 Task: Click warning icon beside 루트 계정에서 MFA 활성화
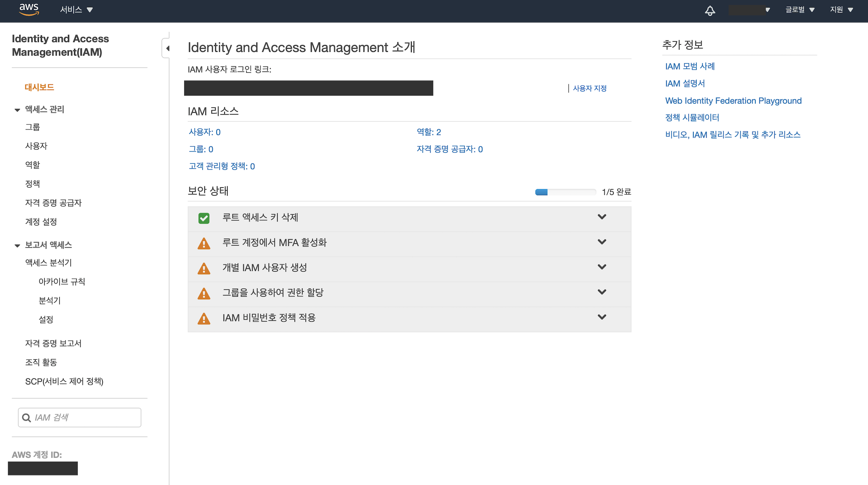pyautogui.click(x=204, y=243)
